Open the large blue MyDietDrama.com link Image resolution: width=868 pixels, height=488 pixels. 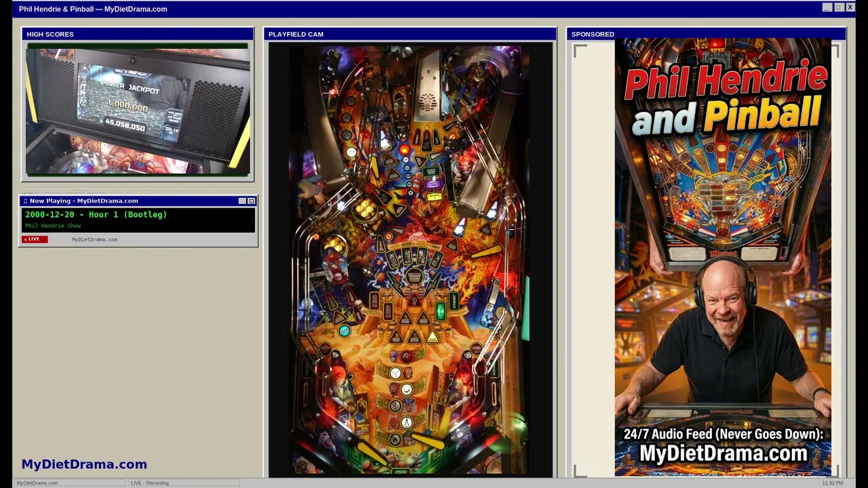pyautogui.click(x=84, y=464)
